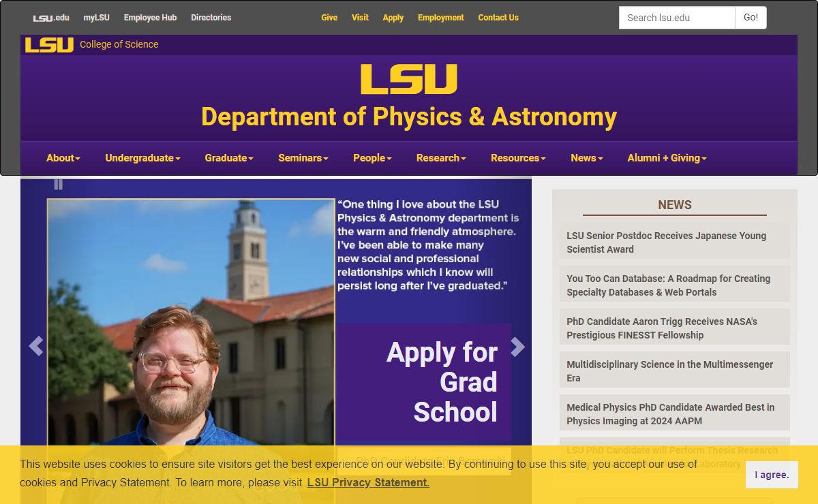818x504 pixels.
Task: Pause the slideshow carousel
Action: [x=58, y=184]
